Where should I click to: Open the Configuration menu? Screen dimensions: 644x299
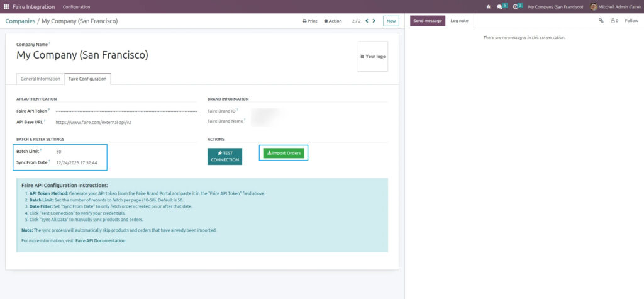point(76,6)
